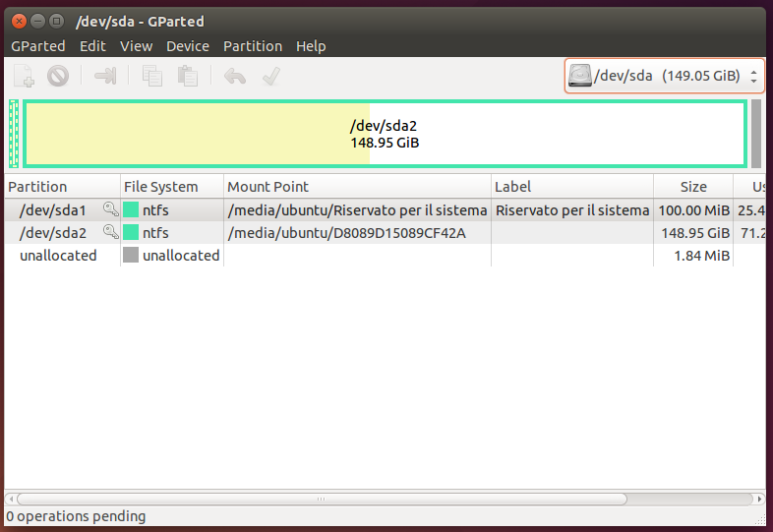Open the Edit menu
This screenshot has height=532, width=773.
pyautogui.click(x=92, y=46)
